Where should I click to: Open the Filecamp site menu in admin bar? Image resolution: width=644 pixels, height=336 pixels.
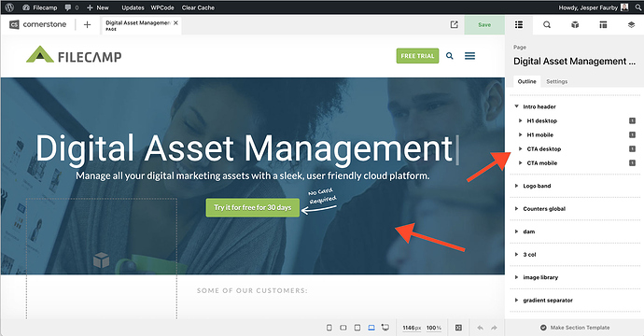click(x=40, y=7)
